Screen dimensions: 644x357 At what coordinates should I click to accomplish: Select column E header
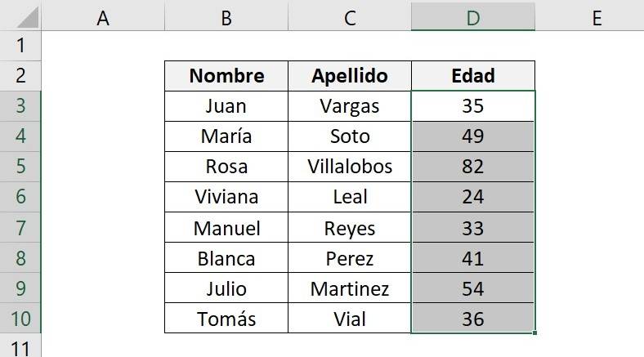[597, 16]
